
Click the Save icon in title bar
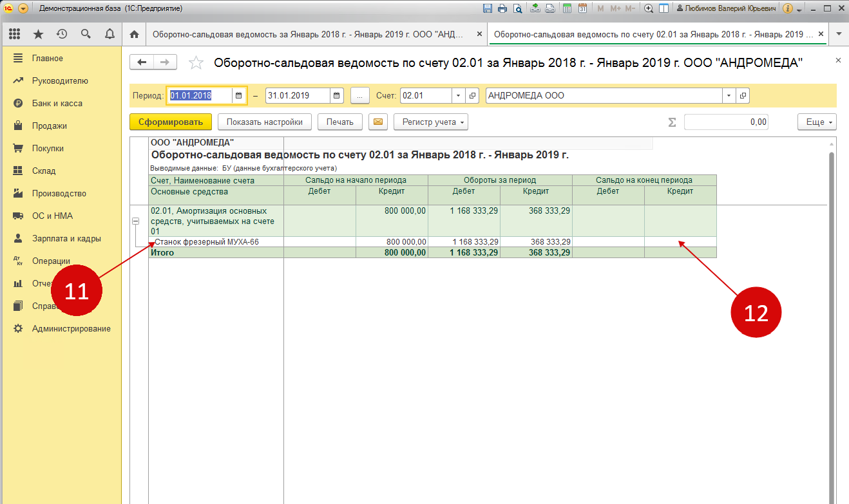(488, 9)
